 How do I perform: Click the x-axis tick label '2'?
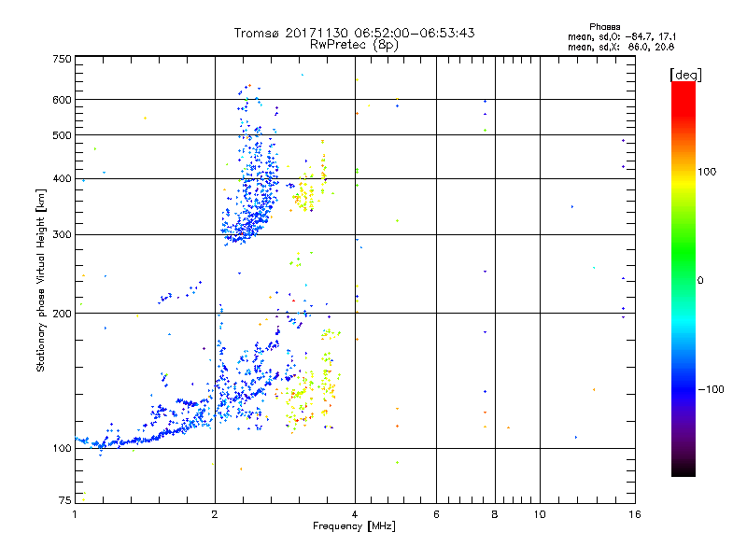point(215,514)
